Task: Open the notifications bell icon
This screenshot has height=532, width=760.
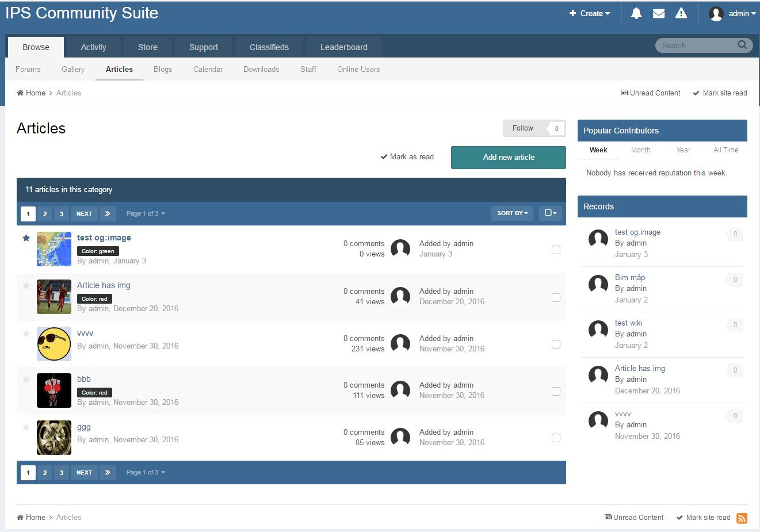Action: [636, 13]
